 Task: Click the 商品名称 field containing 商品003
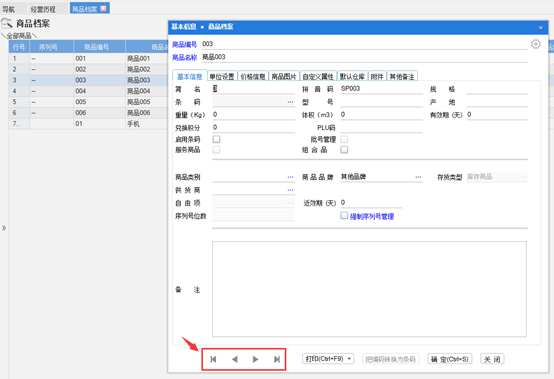coord(364,57)
